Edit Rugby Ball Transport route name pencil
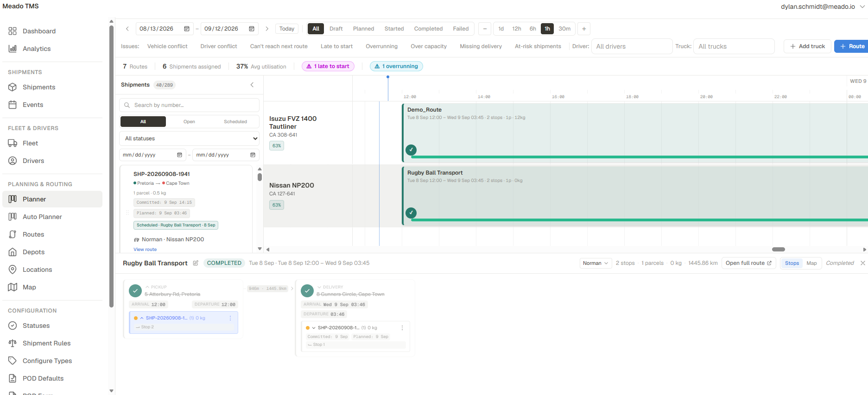This screenshot has width=868, height=395. 196,263
